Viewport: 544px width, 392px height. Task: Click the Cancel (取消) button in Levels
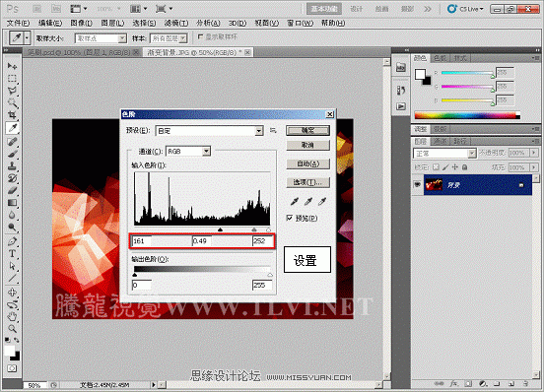click(x=307, y=145)
